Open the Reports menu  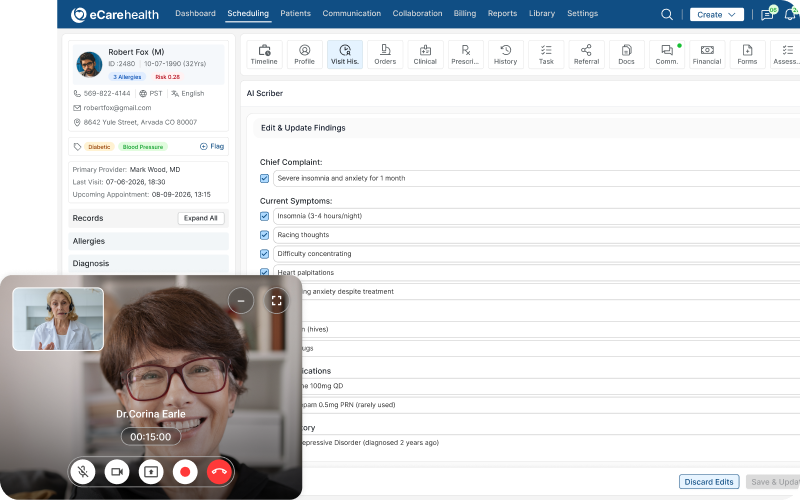pos(503,13)
